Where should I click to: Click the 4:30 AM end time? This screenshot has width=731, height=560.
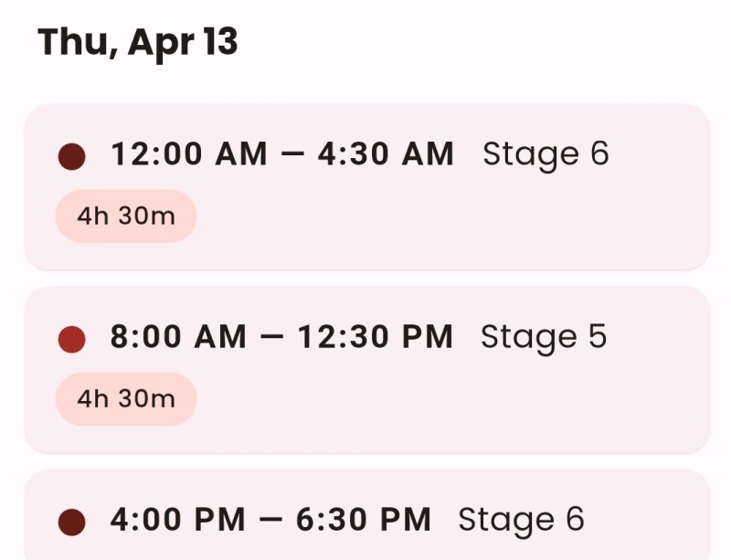pyautogui.click(x=386, y=154)
